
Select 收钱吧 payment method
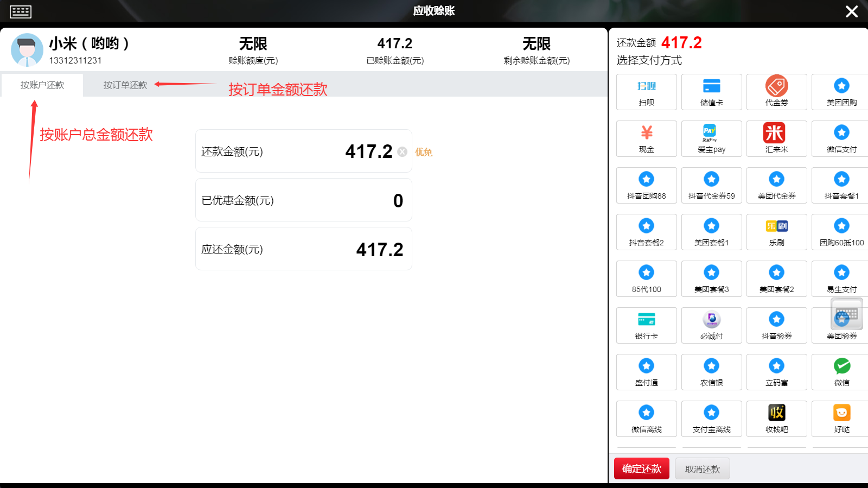(x=776, y=419)
